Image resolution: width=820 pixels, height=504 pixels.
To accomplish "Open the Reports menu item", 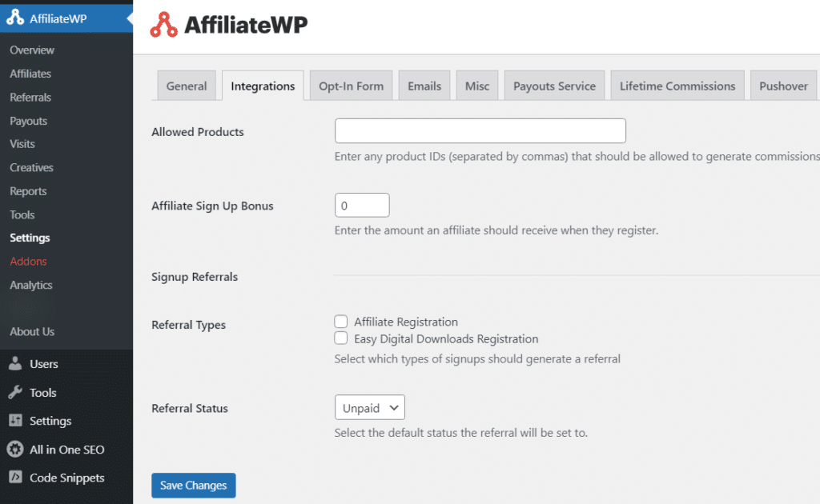I will [x=28, y=191].
